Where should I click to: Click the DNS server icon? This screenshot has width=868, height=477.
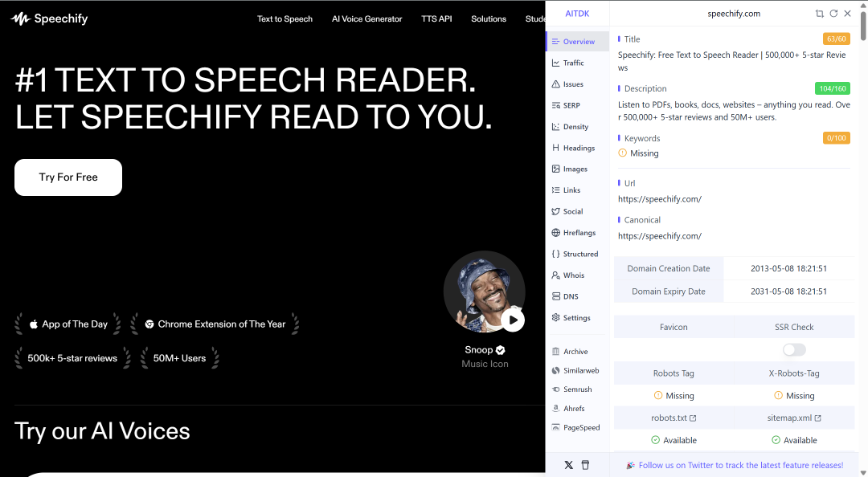coord(556,296)
